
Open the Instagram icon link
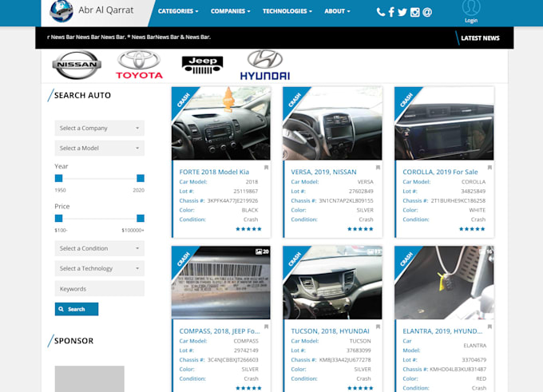click(x=415, y=13)
